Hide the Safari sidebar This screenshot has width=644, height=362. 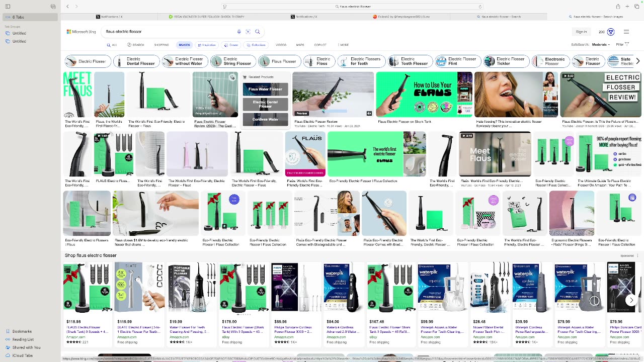click(7, 7)
